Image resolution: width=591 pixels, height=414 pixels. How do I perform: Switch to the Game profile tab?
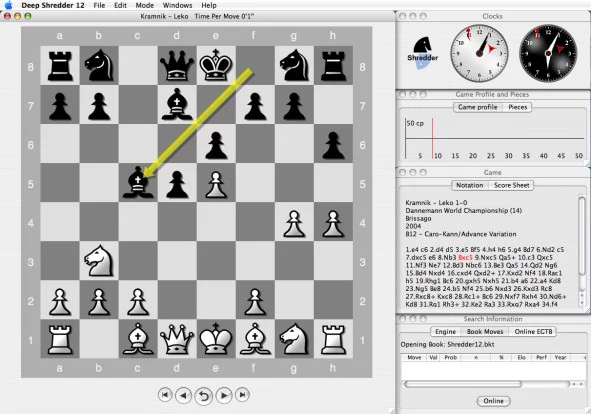[x=478, y=107]
